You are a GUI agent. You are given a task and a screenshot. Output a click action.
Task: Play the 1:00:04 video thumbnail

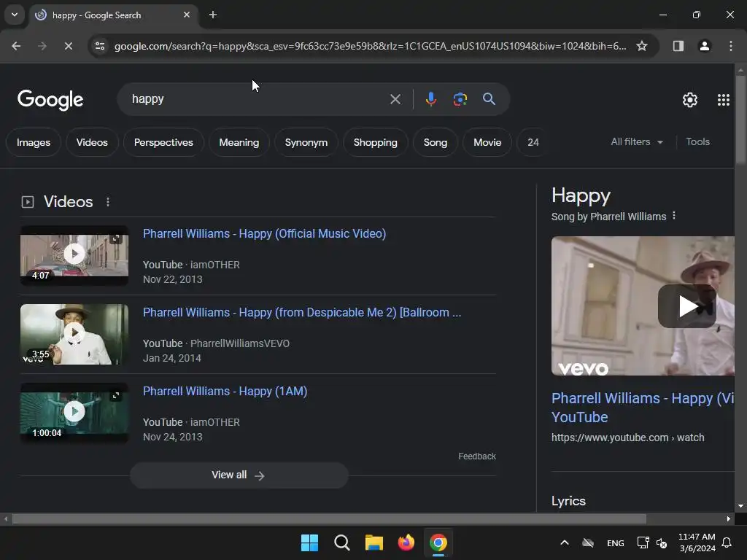coord(74,413)
